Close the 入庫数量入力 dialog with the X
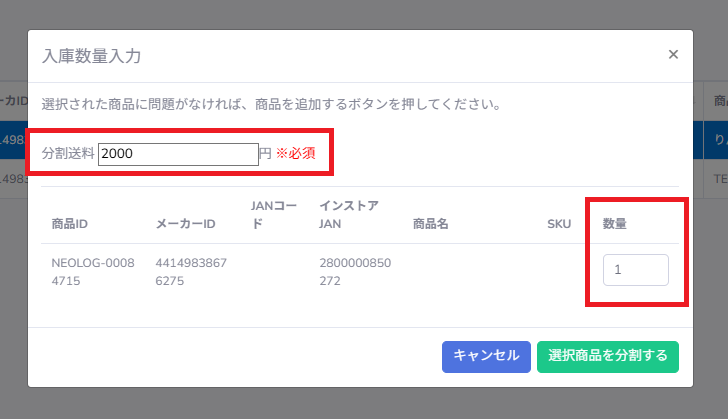The width and height of the screenshot is (728, 419). [673, 54]
